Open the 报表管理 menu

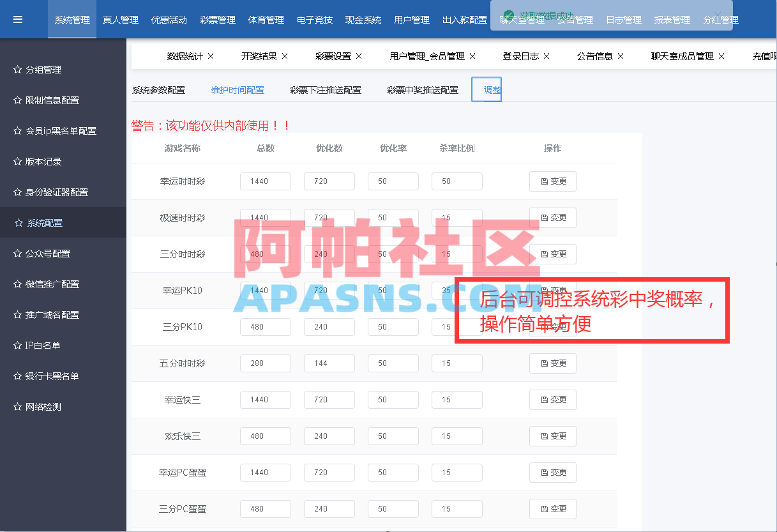coord(672,19)
